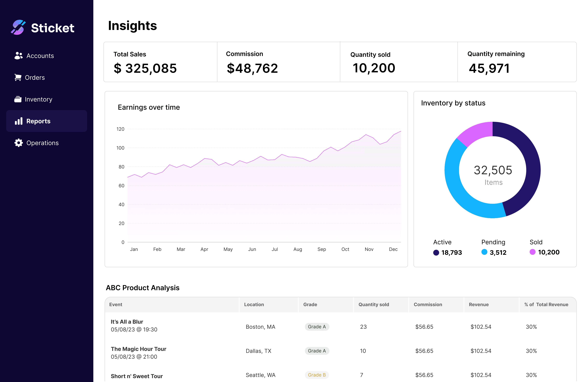The height and width of the screenshot is (382, 588).
Task: Click the Inventory box icon
Action: click(18, 99)
